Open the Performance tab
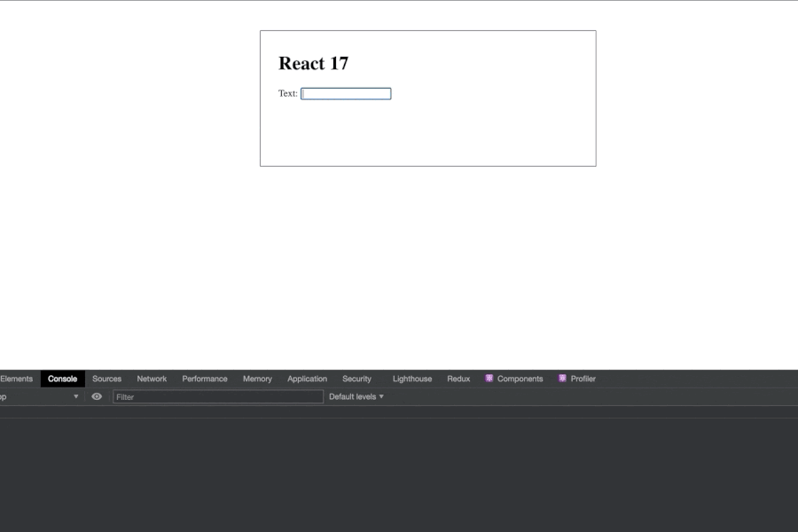The image size is (798, 532). point(205,379)
